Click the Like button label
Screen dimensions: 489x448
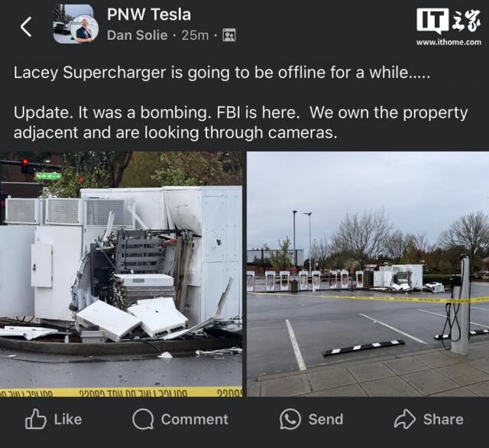pyautogui.click(x=68, y=419)
